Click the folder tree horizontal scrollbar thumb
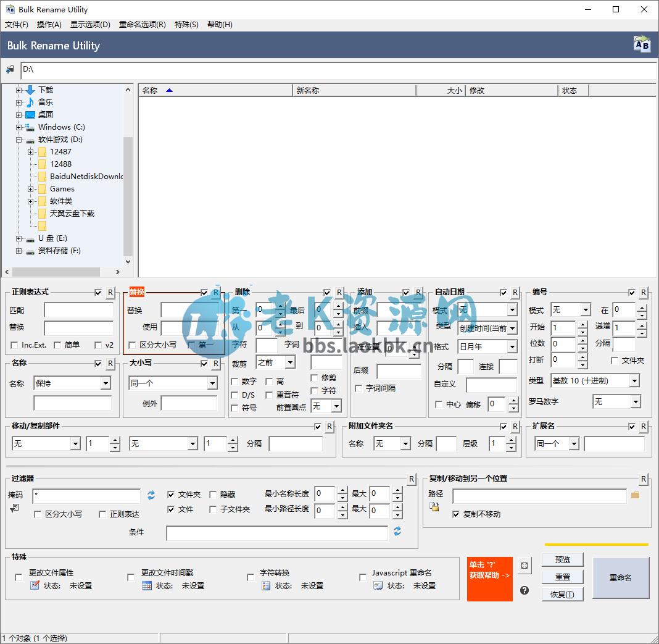Image resolution: width=659 pixels, height=644 pixels. (56, 272)
